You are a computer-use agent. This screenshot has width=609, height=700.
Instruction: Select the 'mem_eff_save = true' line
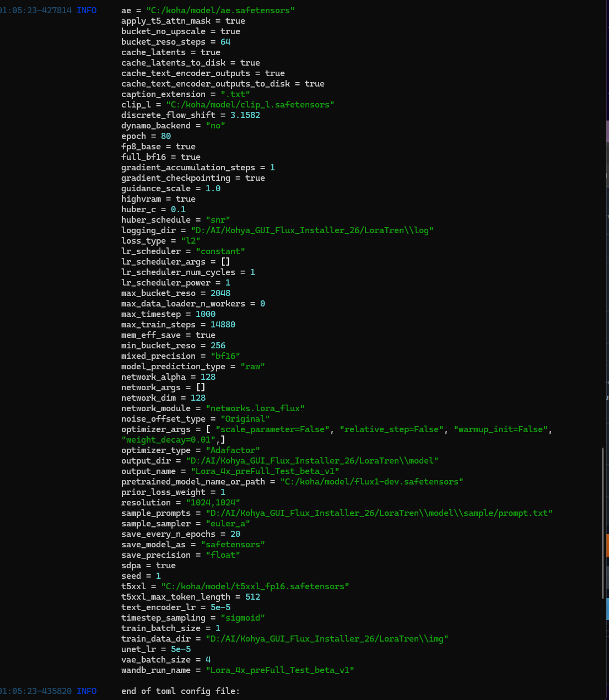coord(168,335)
